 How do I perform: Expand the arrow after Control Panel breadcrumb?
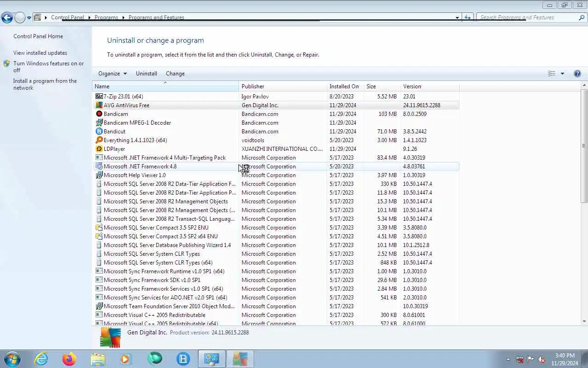[89, 17]
